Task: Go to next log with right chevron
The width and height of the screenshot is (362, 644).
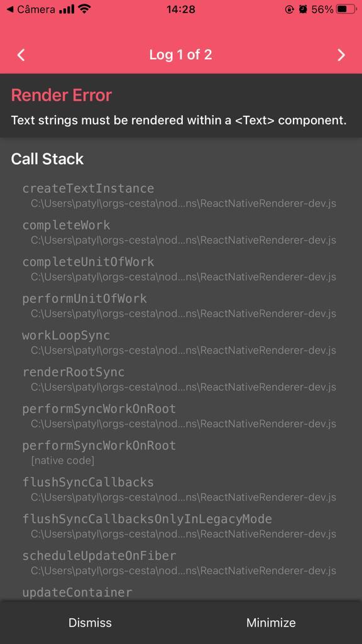Action: tap(341, 55)
